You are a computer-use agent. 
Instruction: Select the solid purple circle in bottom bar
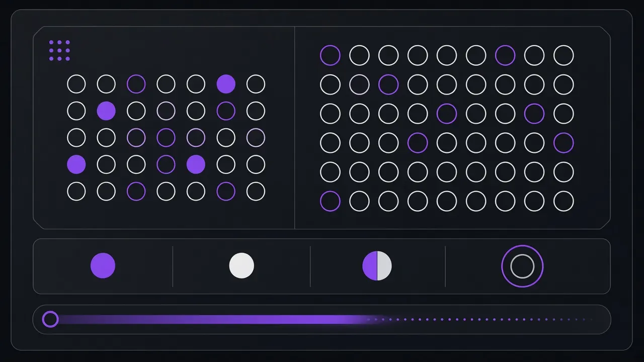(103, 265)
